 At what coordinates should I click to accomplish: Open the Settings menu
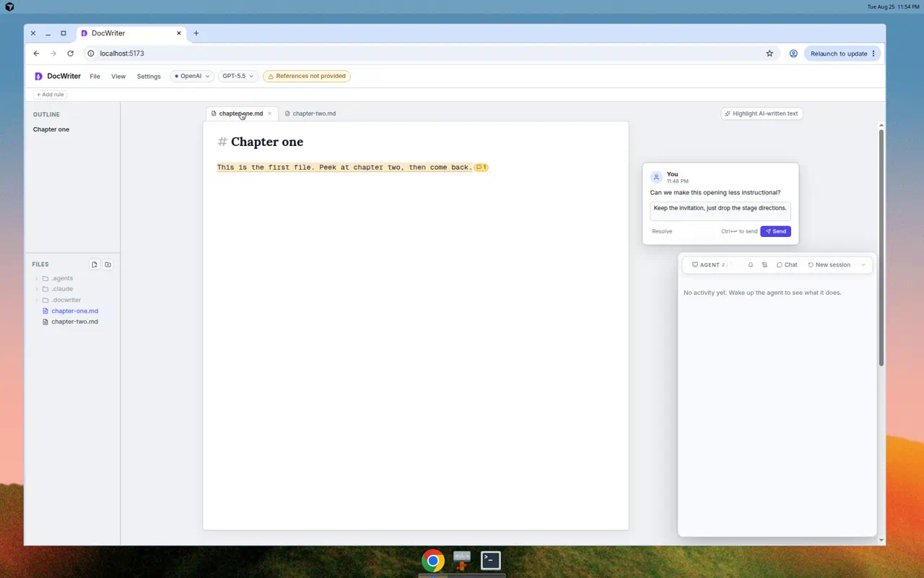point(149,77)
